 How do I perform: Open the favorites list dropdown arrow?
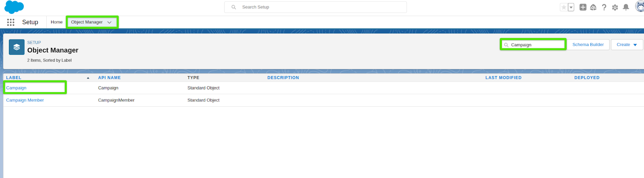(571, 7)
